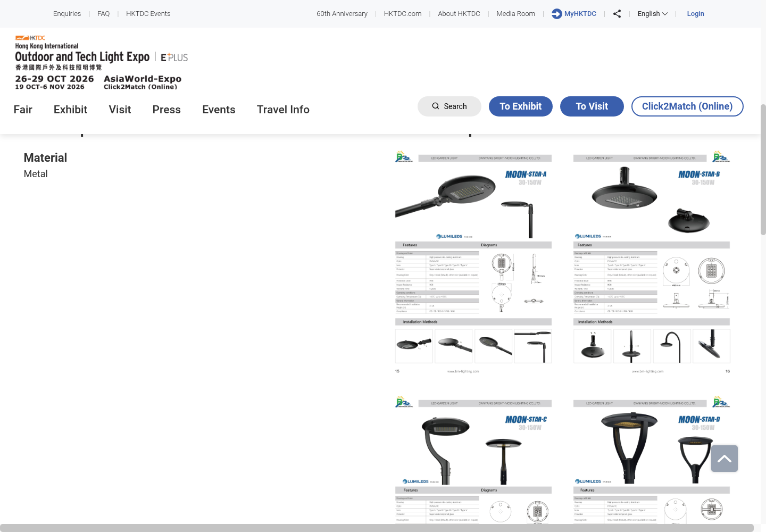The image size is (766, 532).
Task: Open the 60th Anniversary link
Action: click(342, 14)
